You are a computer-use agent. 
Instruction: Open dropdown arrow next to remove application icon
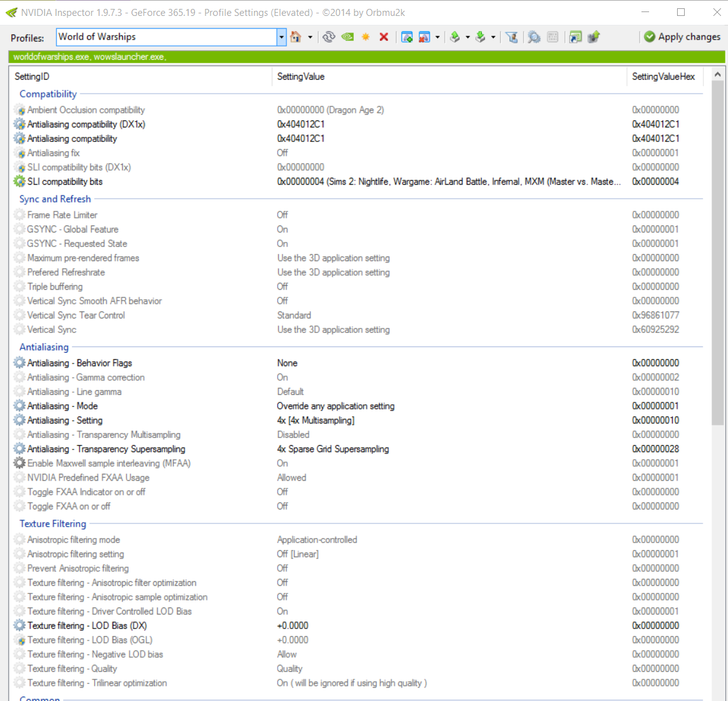point(437,37)
